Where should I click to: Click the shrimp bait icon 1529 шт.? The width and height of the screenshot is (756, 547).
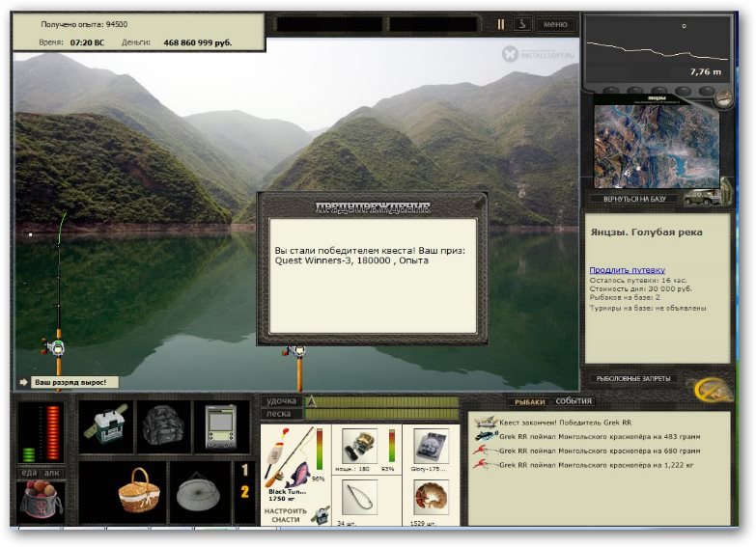pos(431,498)
